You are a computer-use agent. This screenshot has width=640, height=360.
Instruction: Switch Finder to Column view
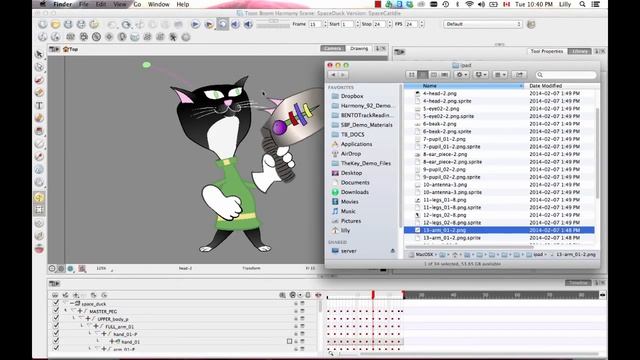point(433,75)
